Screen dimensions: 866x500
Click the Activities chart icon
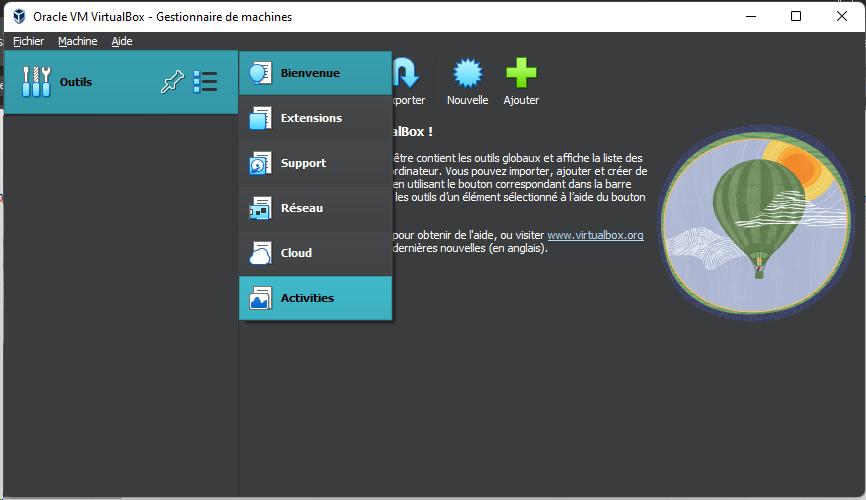click(260, 298)
